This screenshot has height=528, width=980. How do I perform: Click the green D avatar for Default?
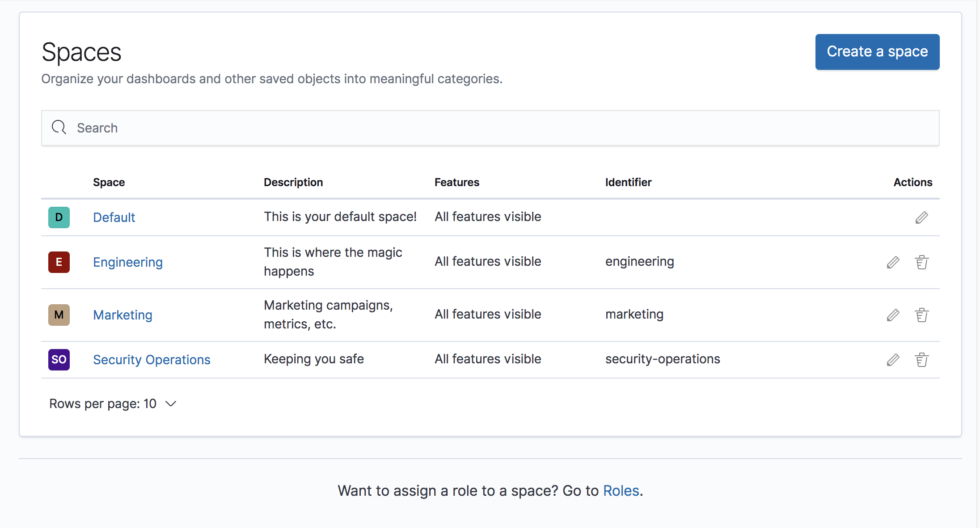(59, 217)
